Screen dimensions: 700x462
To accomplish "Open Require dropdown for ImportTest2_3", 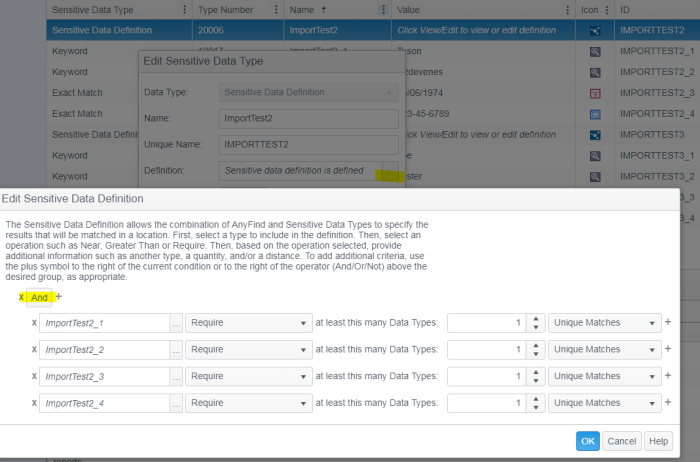I will click(248, 377).
